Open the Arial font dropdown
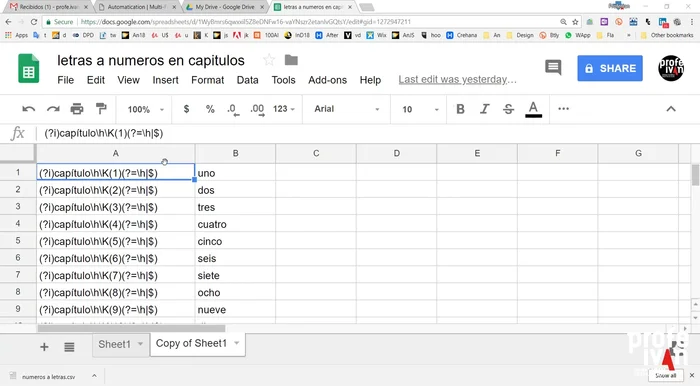The image size is (700, 386). pyautogui.click(x=347, y=109)
